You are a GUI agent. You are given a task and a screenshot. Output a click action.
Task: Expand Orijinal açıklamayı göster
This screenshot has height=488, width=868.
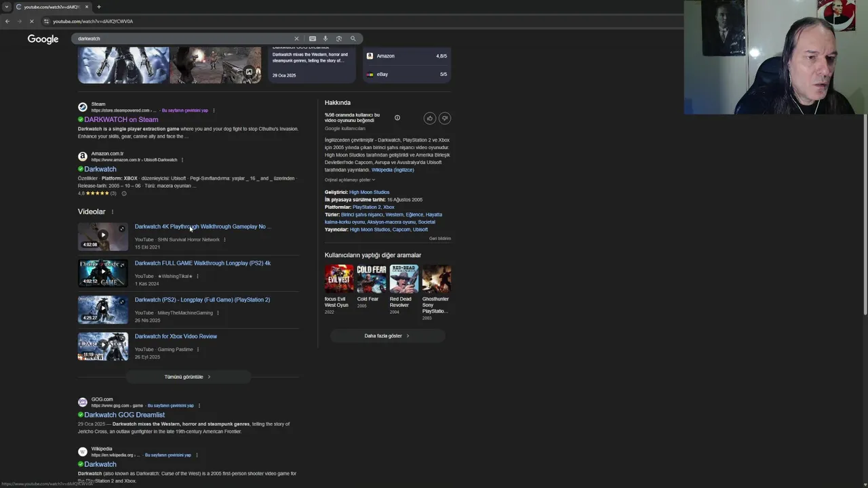pyautogui.click(x=350, y=180)
